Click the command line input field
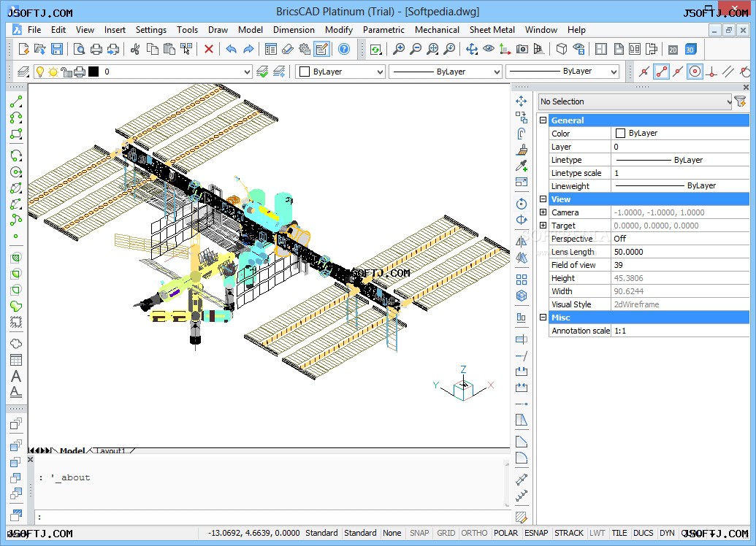 (272, 517)
